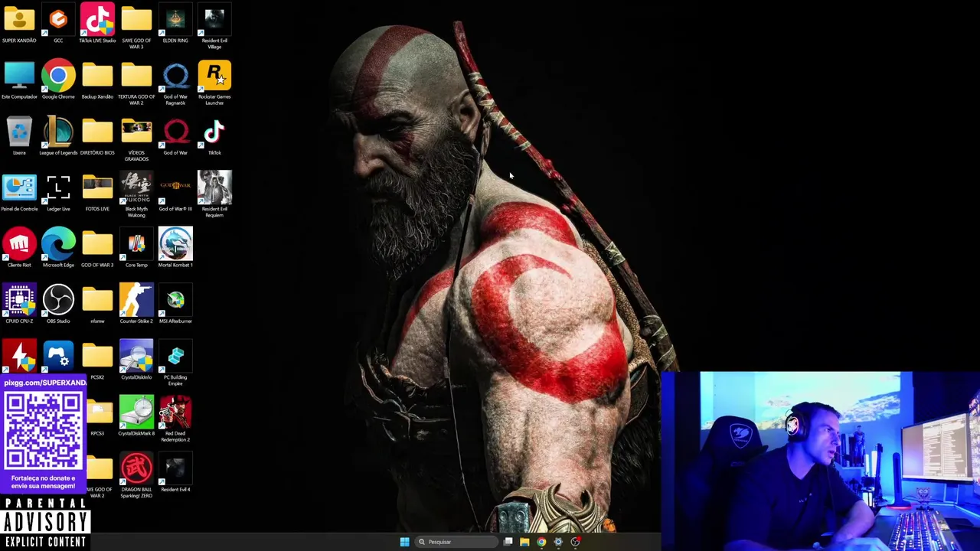Open Task View on the taskbar

tap(508, 542)
